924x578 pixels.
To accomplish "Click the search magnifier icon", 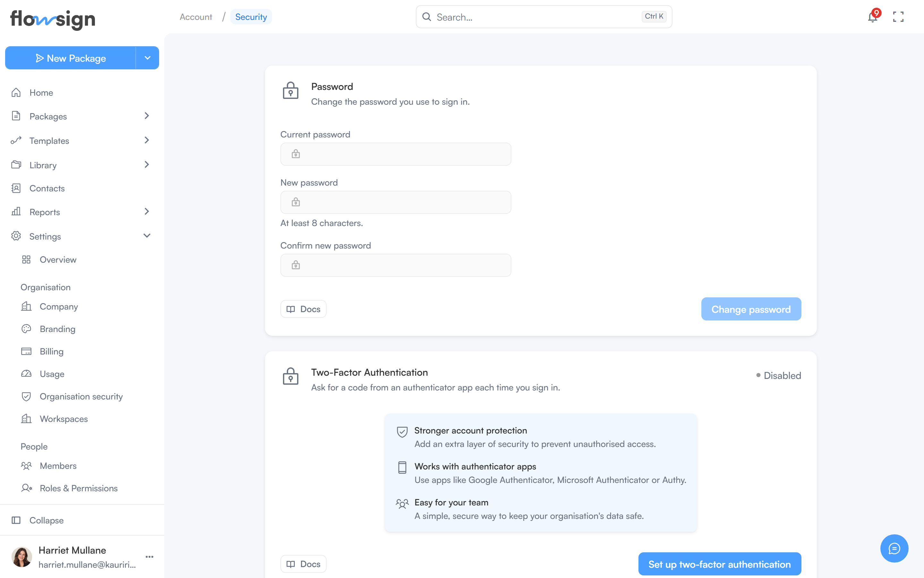I will pyautogui.click(x=426, y=17).
